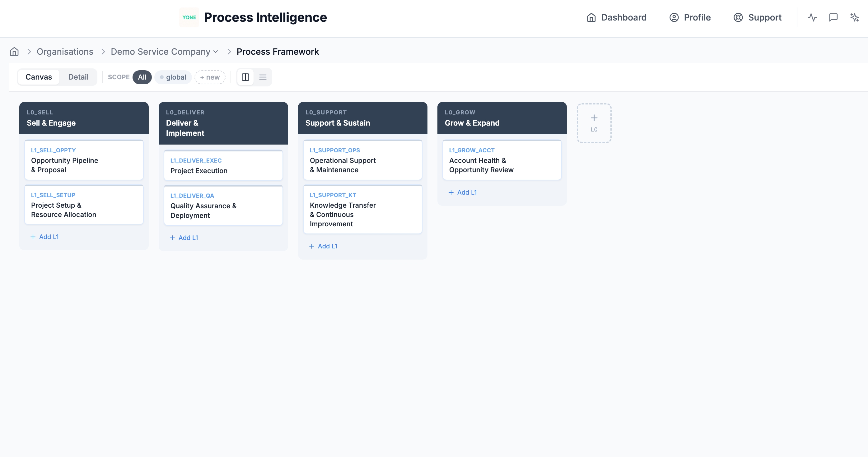The height and width of the screenshot is (457, 868).
Task: Open the Project Execution card
Action: (223, 165)
